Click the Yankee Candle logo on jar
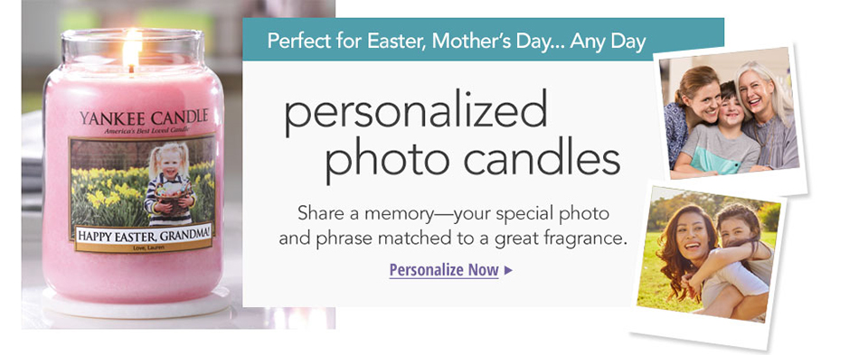 [x=144, y=117]
